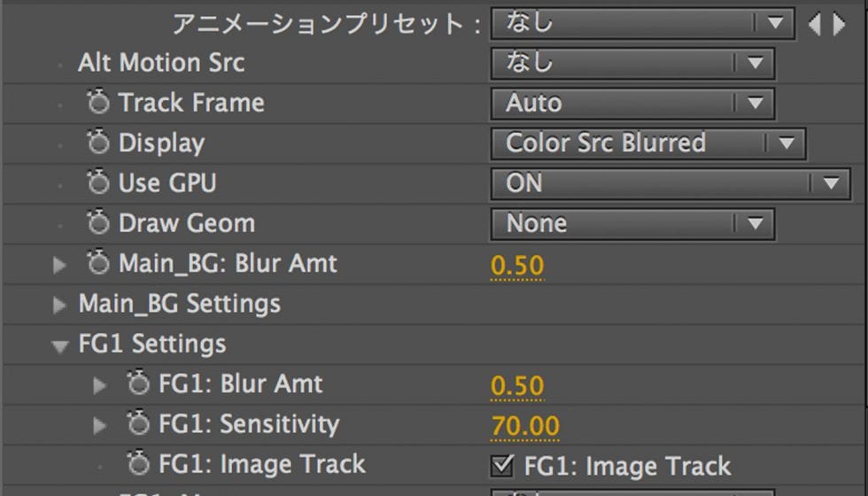Image resolution: width=868 pixels, height=496 pixels.
Task: Select the Draw Geom property label
Action: [187, 223]
